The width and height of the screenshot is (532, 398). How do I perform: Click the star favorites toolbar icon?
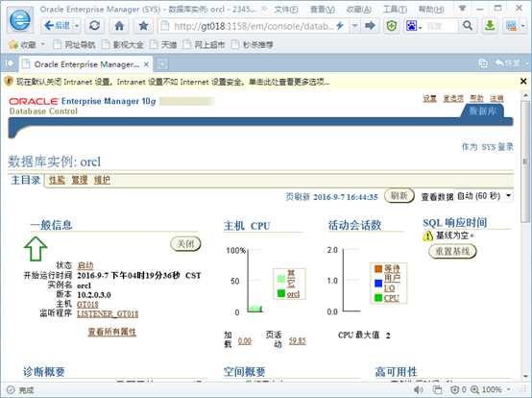[x=143, y=25]
